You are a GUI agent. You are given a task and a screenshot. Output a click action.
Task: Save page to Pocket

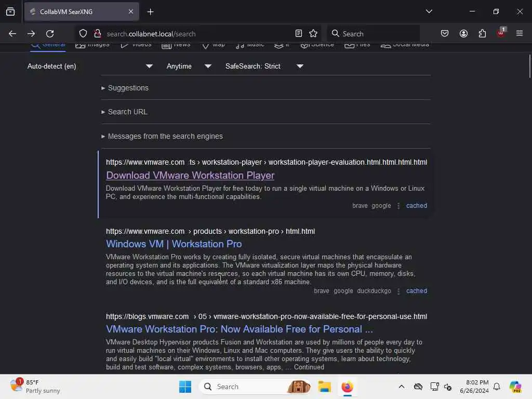(x=445, y=34)
